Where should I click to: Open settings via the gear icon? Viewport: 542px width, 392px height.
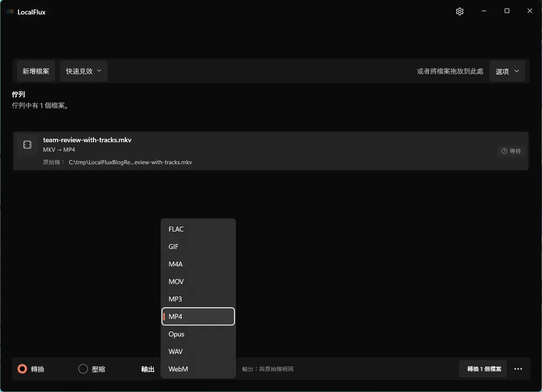(x=460, y=11)
